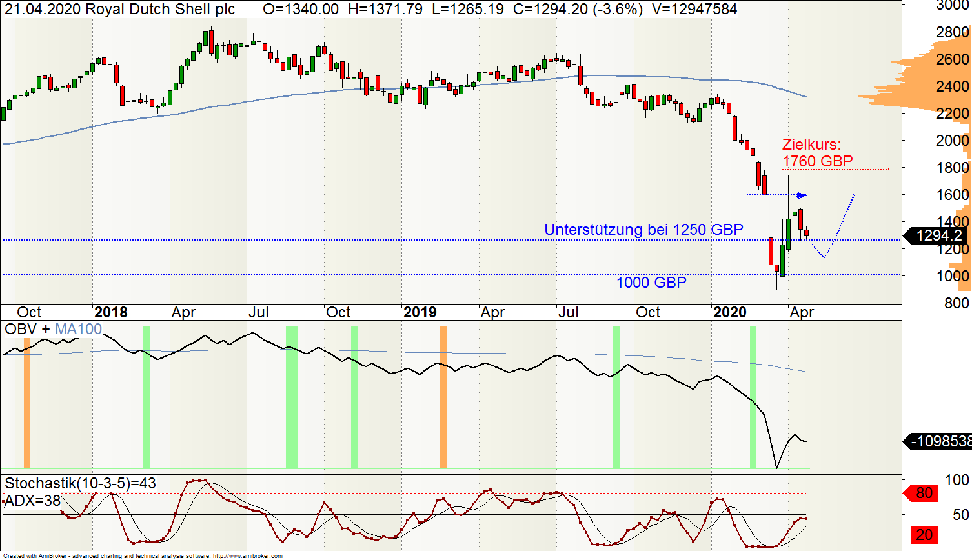The height and width of the screenshot is (560, 972).
Task: Click the blue arrow marker at 1600
Action: (801, 195)
